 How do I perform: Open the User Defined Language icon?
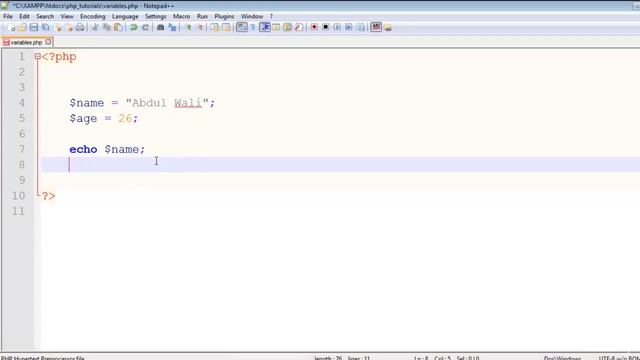click(276, 27)
